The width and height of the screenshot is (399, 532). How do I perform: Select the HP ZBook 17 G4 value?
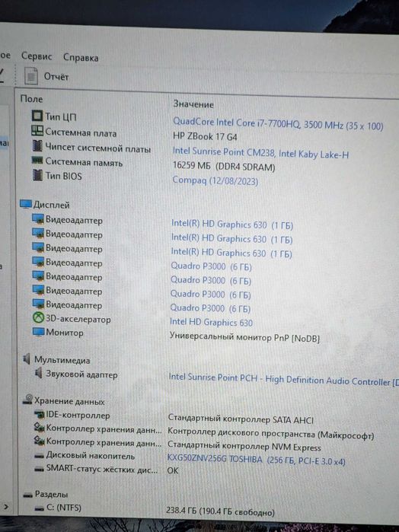pos(205,137)
